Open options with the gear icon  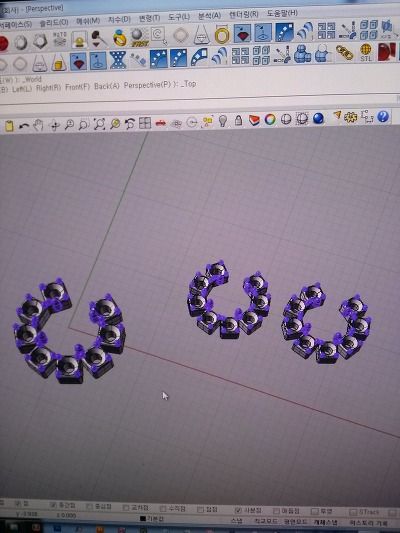(351, 117)
